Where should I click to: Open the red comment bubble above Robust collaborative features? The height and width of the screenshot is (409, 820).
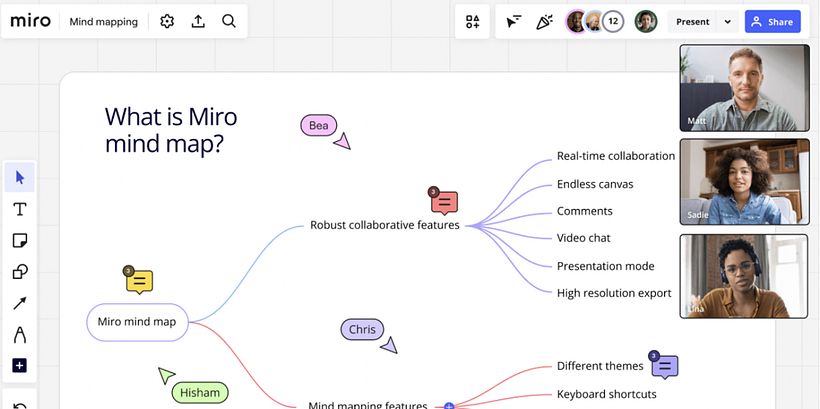(443, 201)
